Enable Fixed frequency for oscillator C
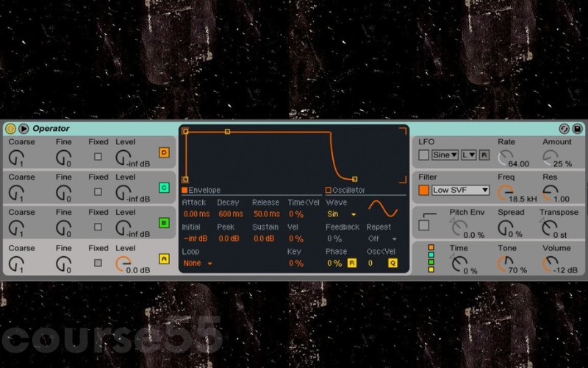 coord(98,192)
